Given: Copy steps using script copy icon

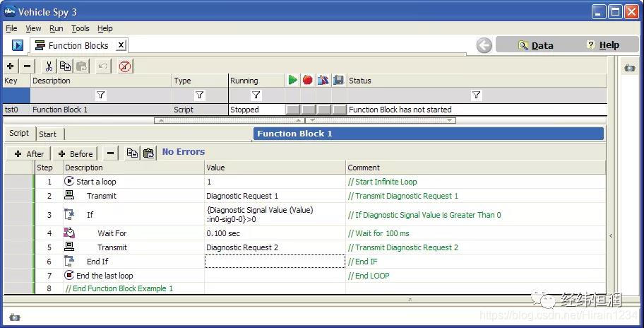Looking at the screenshot, I should point(132,153).
